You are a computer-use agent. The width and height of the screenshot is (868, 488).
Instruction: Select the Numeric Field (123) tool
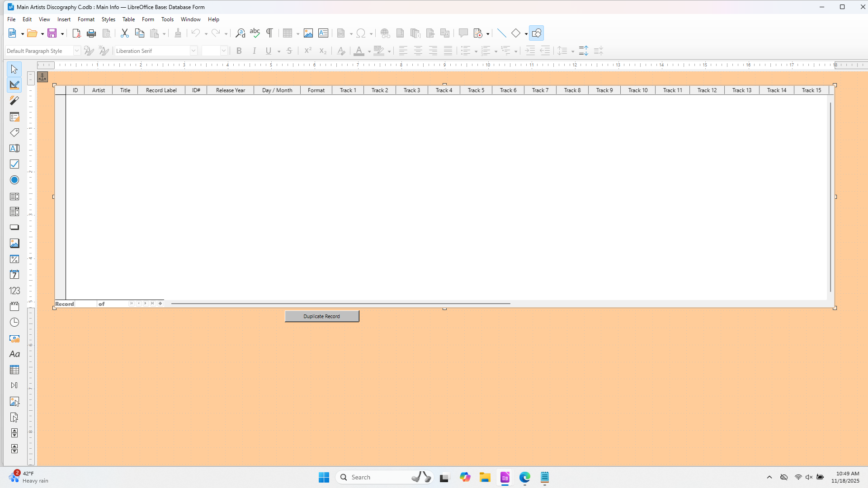(14, 291)
